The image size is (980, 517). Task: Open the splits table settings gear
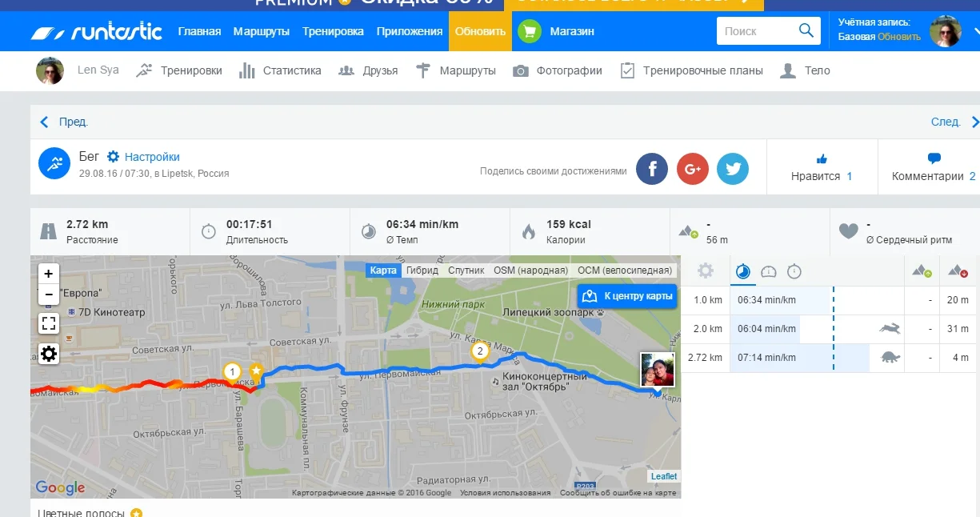click(x=706, y=271)
